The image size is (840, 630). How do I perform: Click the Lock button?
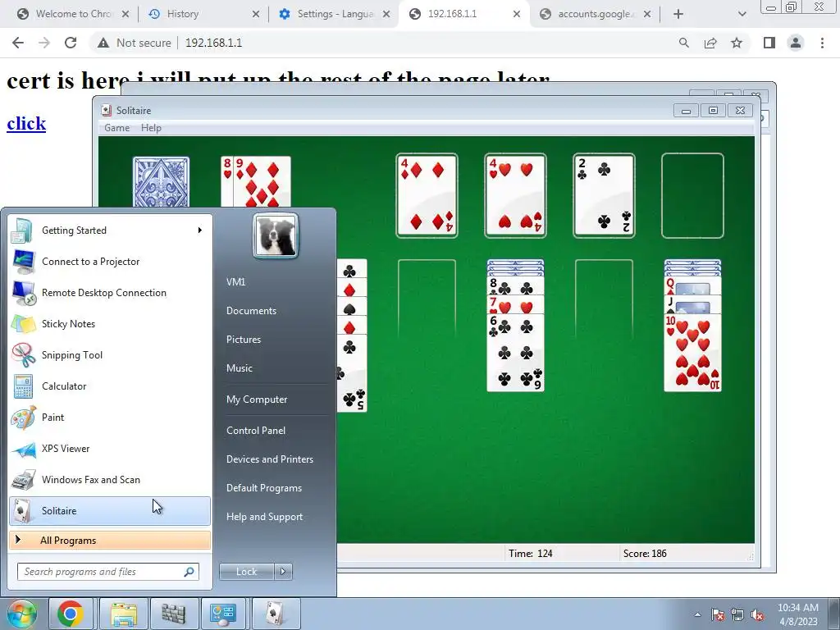pos(246,572)
